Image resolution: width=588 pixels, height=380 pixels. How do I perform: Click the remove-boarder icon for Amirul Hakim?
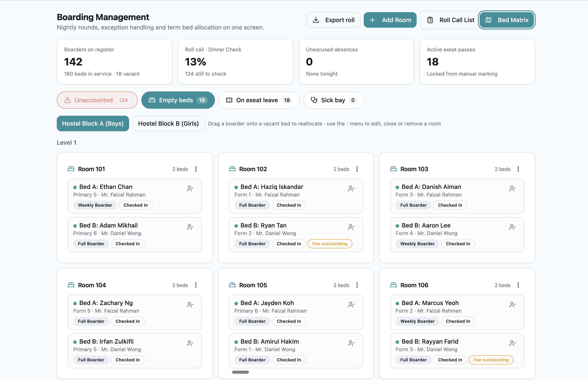coord(351,343)
